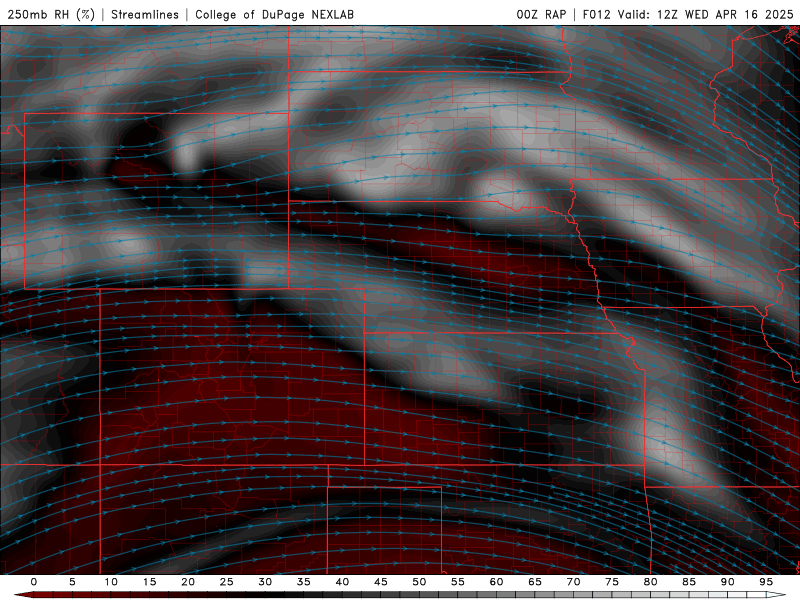The height and width of the screenshot is (600, 800).
Task: Click the "80" colorbar label
Action: (x=650, y=582)
